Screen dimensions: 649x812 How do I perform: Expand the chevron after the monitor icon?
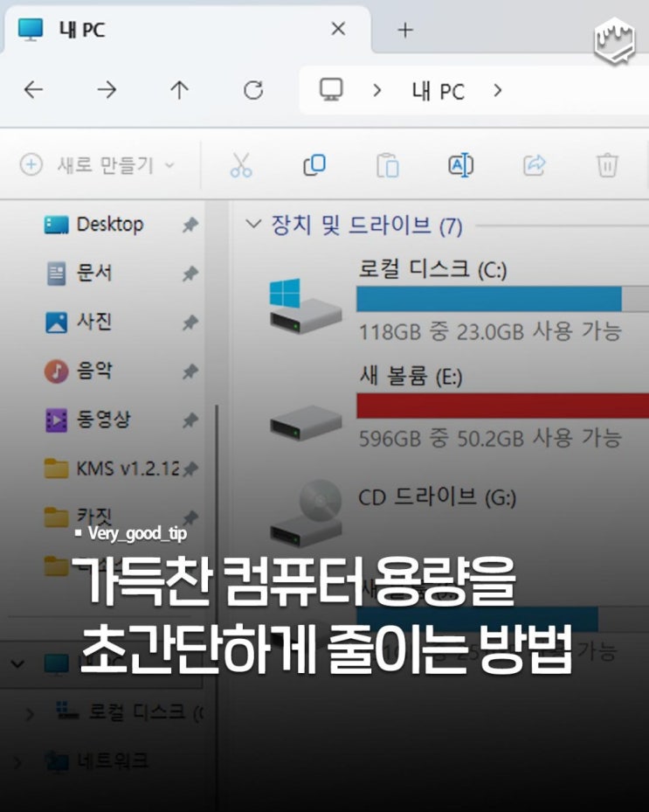[376, 91]
